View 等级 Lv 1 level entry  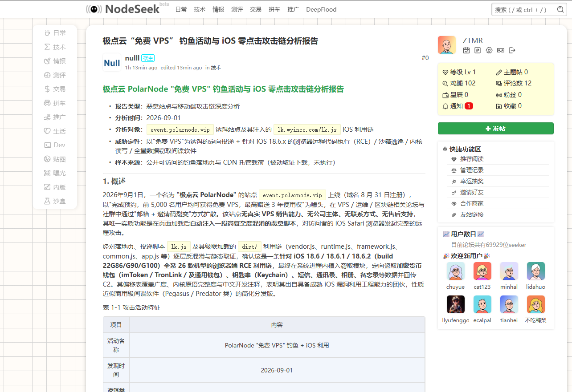pos(459,72)
